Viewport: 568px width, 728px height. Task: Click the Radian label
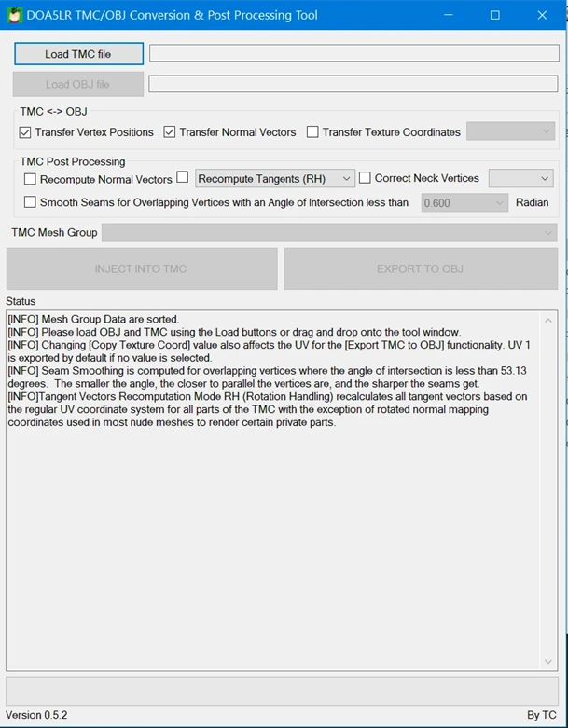point(533,202)
